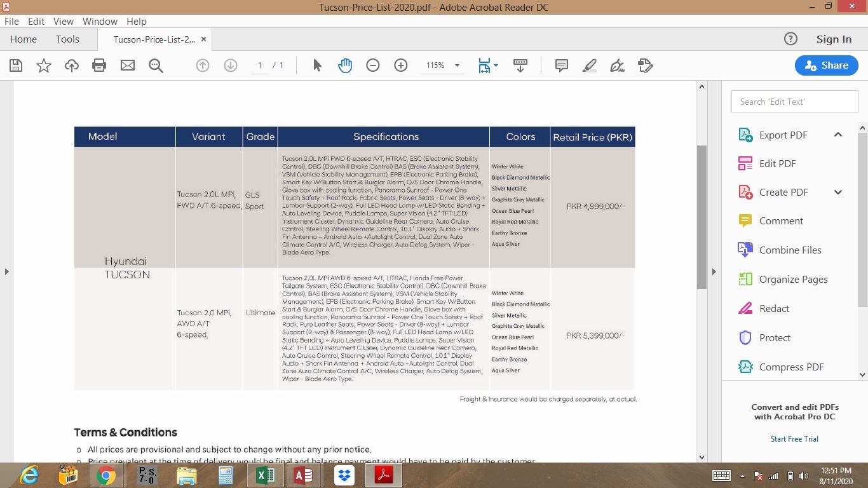Click the document vertical scrollbar thumb
The image size is (868, 488).
pos(702,217)
